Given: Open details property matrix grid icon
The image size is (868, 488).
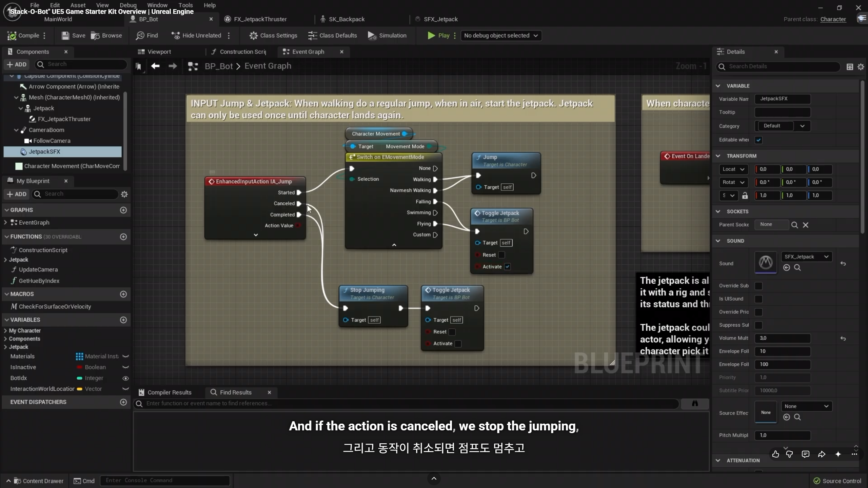Looking at the screenshot, I should pos(850,67).
